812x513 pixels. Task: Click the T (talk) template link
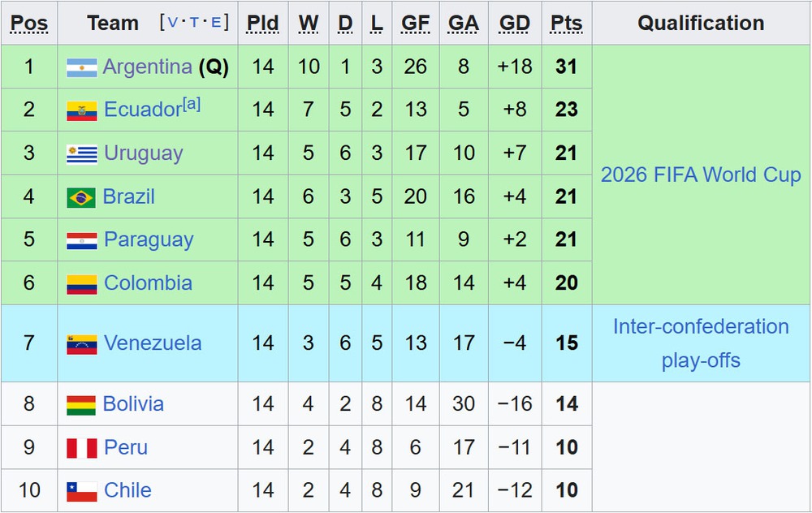(x=194, y=23)
